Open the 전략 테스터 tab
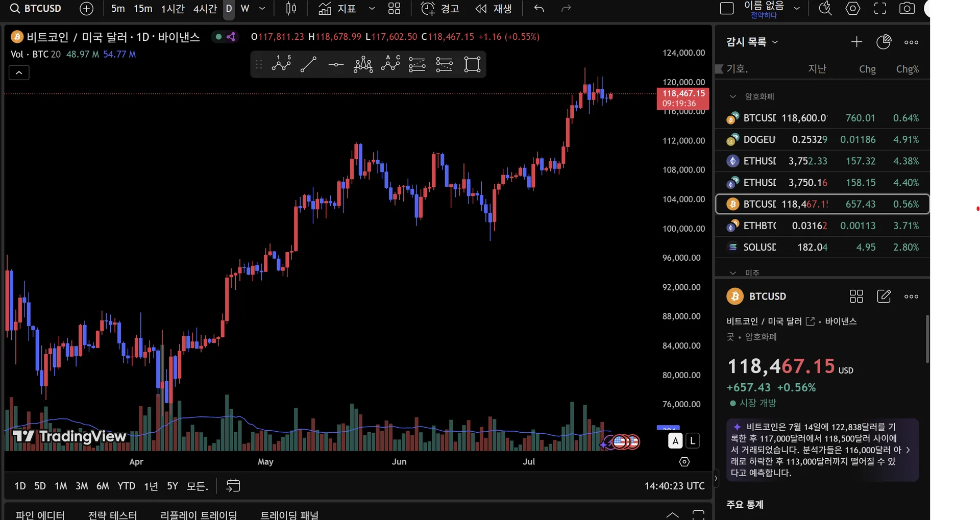This screenshot has width=980, height=520. (x=112, y=514)
